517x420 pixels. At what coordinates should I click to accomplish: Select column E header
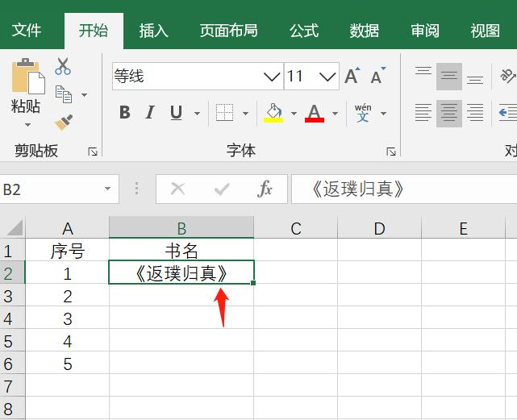click(x=463, y=227)
